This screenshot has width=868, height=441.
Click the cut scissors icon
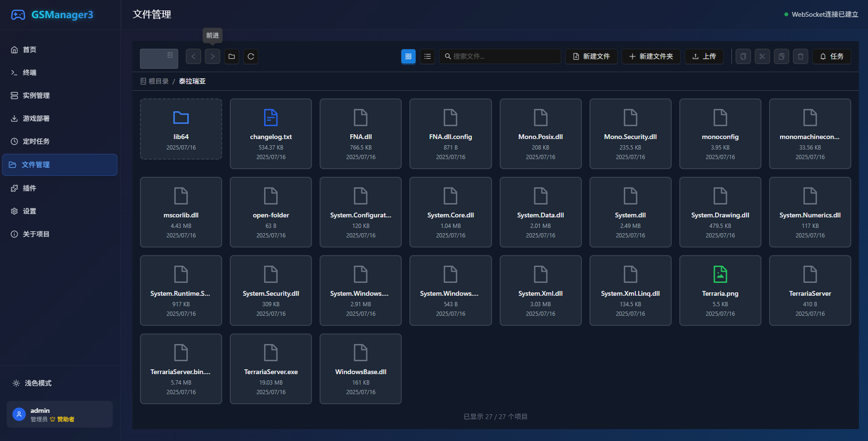(762, 56)
